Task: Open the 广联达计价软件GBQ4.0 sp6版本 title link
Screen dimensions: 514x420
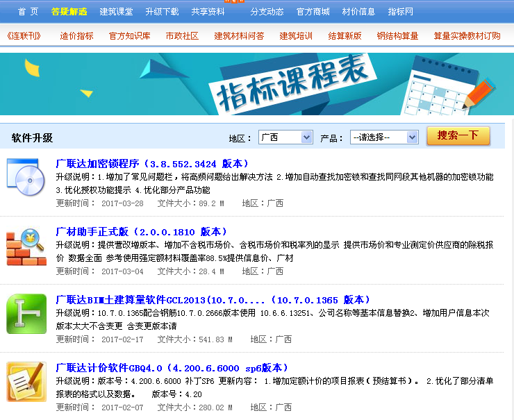Action: pyautogui.click(x=172, y=368)
